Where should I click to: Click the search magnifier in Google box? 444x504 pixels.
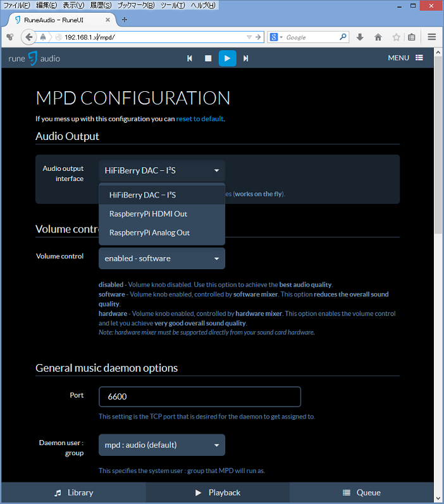pyautogui.click(x=343, y=37)
